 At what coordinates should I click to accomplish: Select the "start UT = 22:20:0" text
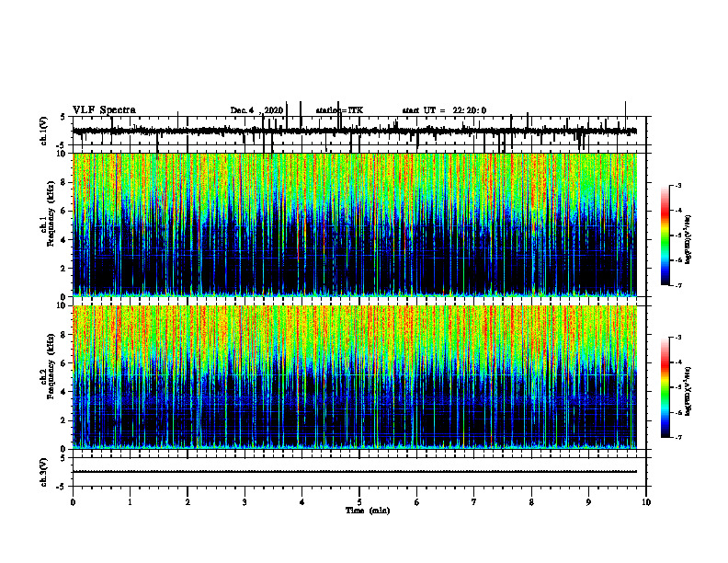(444, 110)
